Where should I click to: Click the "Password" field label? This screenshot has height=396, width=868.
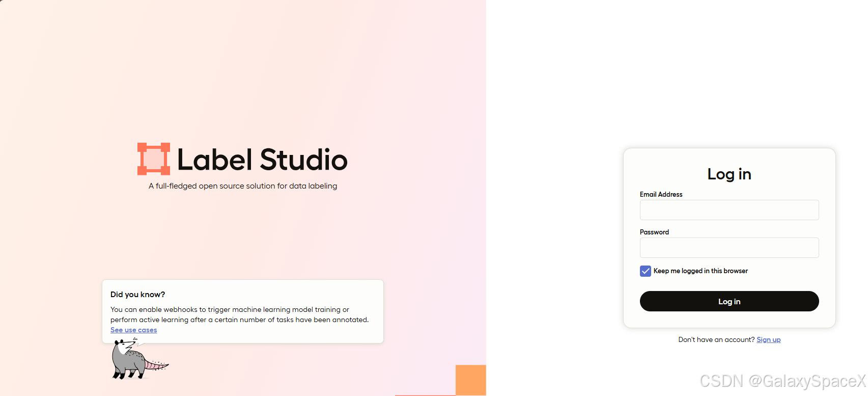[654, 232]
